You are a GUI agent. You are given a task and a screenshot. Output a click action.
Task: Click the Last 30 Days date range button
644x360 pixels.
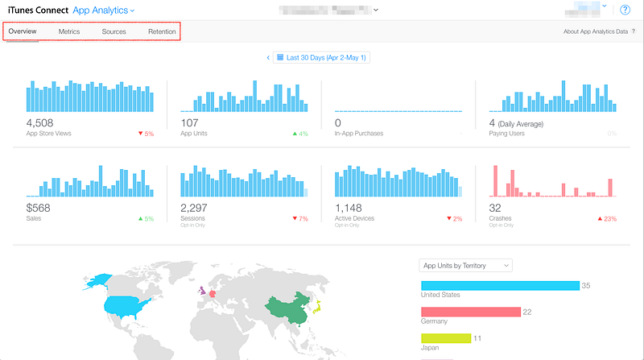tap(321, 57)
